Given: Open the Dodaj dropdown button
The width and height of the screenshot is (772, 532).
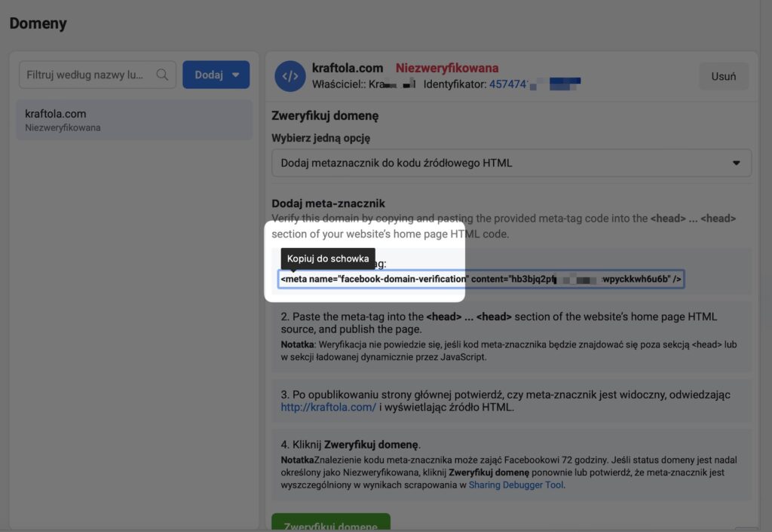Looking at the screenshot, I should [216, 75].
